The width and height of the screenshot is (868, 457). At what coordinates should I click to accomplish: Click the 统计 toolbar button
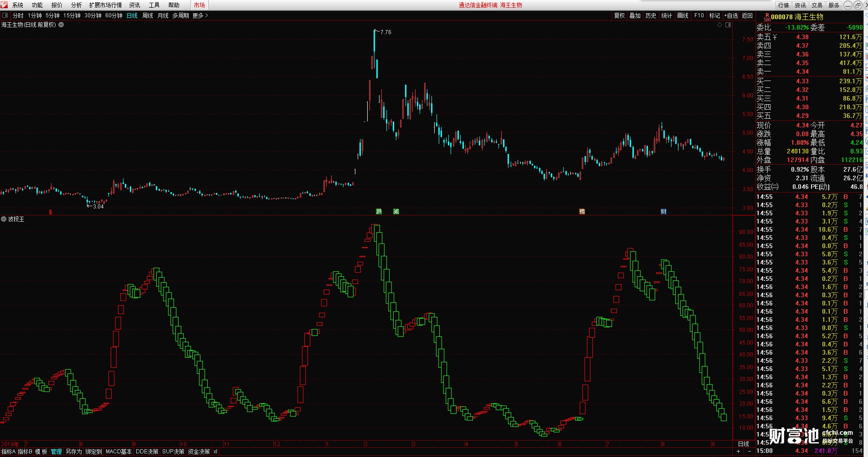pos(667,15)
